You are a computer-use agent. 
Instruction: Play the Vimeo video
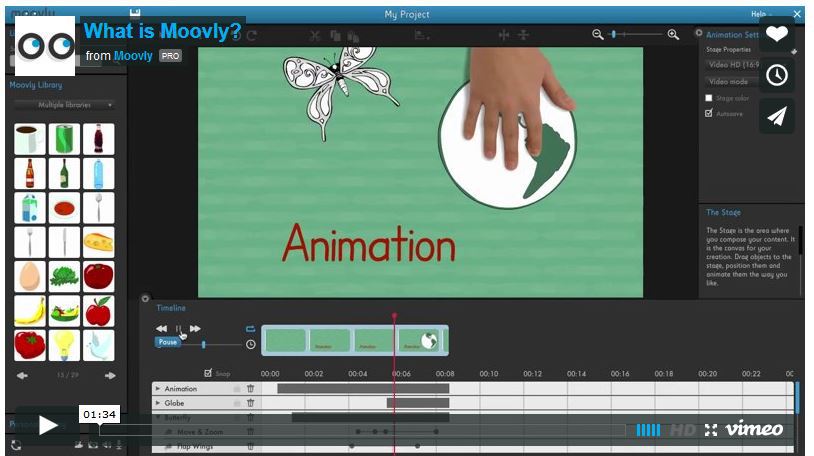pyautogui.click(x=48, y=426)
